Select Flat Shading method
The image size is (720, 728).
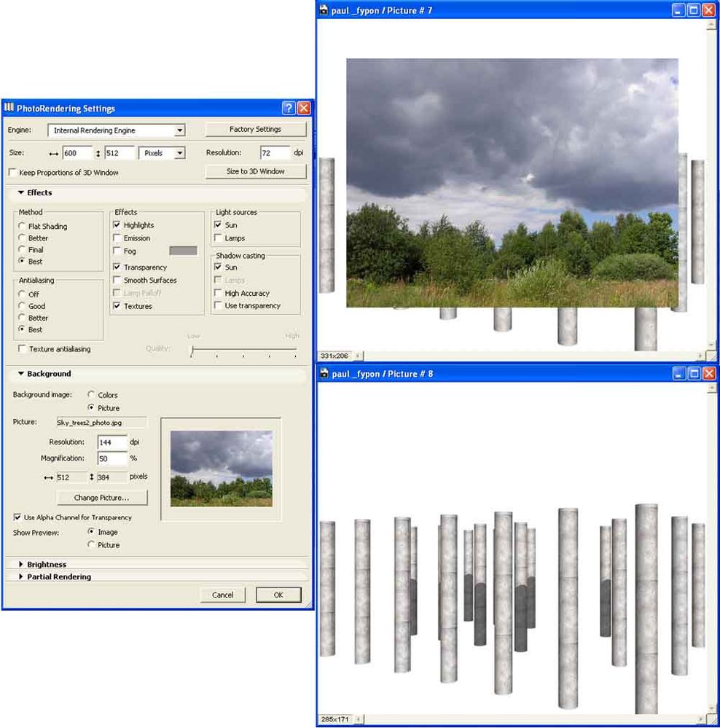point(22,226)
